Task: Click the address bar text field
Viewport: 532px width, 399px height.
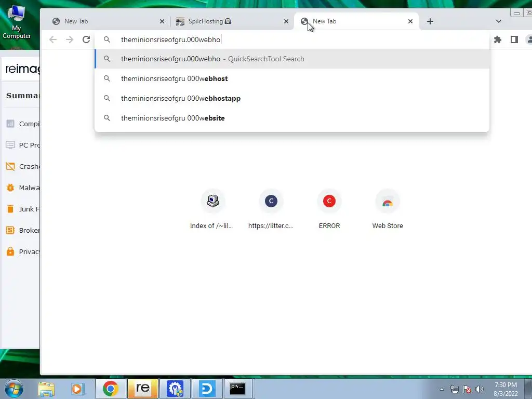Action: 292,39
